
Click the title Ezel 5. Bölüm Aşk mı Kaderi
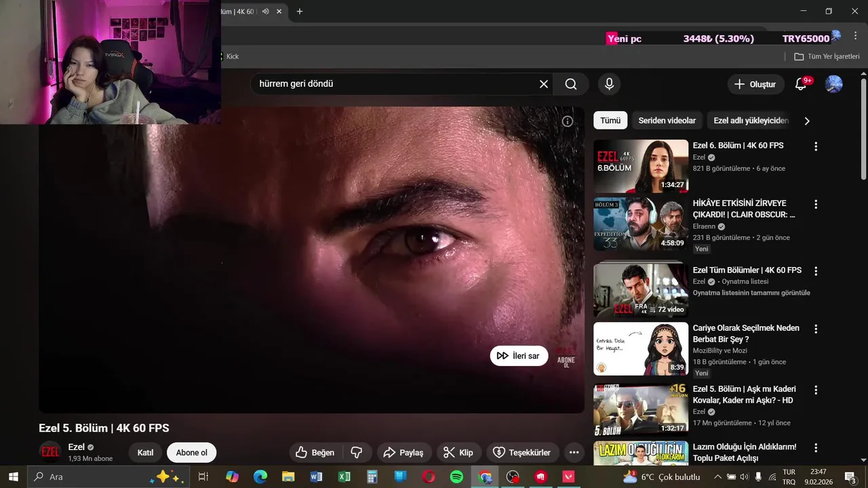click(744, 394)
